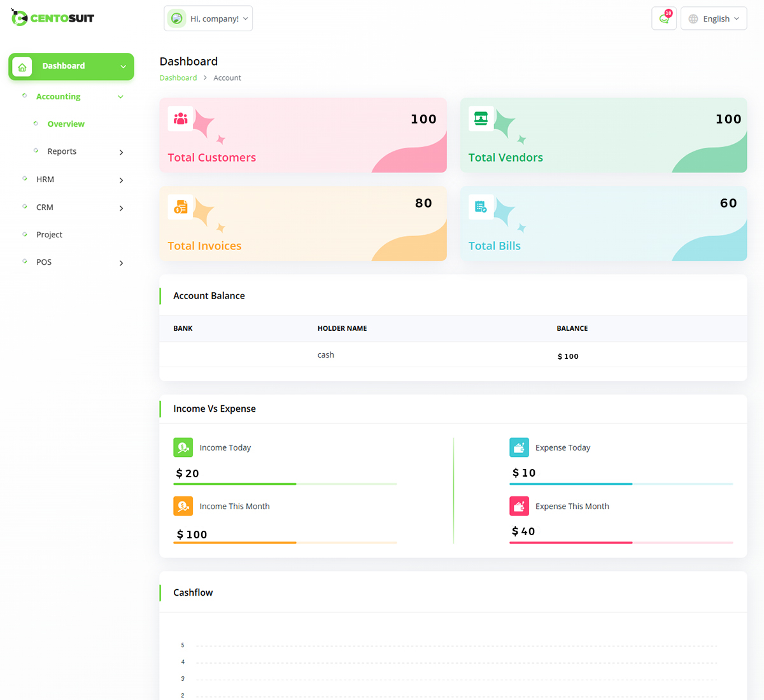Viewport: 764px width, 700px height.
Task: Click the Total Vendors store icon
Action: pos(481,119)
